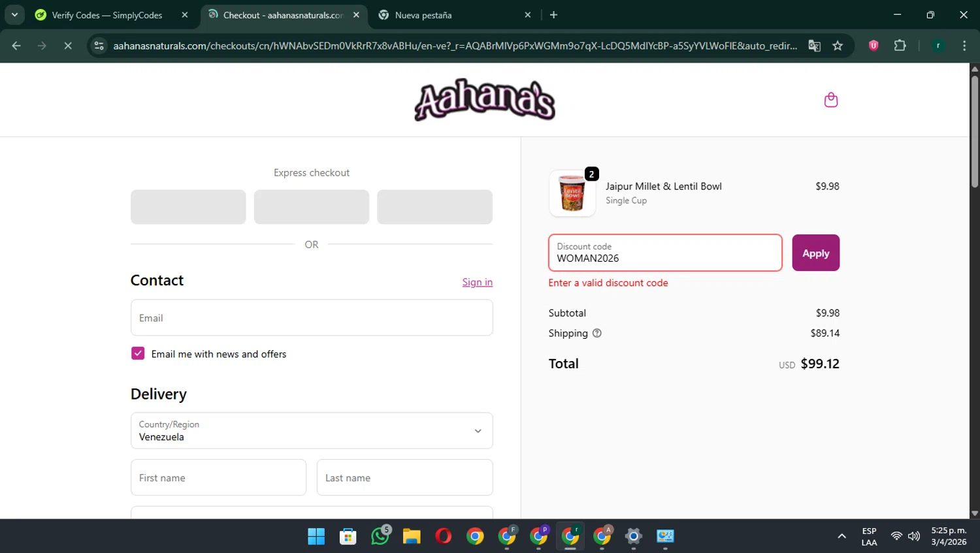Click the Discount code input field
The image size is (980, 553).
[665, 253]
